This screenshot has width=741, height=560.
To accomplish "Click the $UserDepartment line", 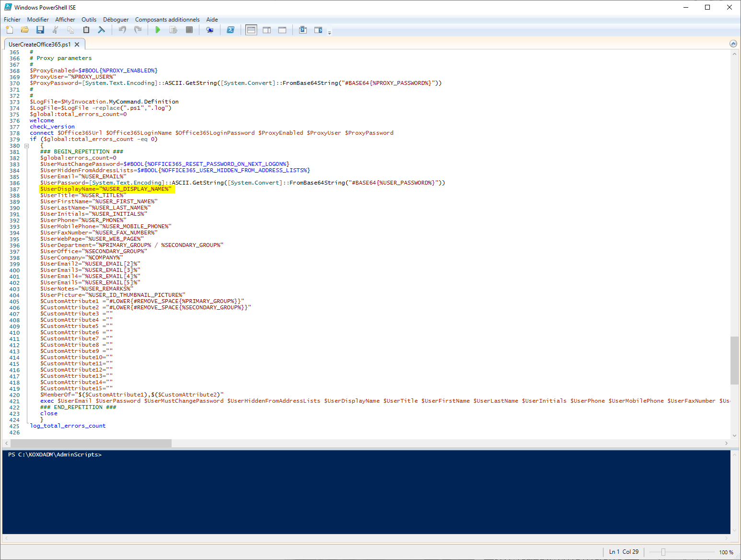I will pos(132,245).
